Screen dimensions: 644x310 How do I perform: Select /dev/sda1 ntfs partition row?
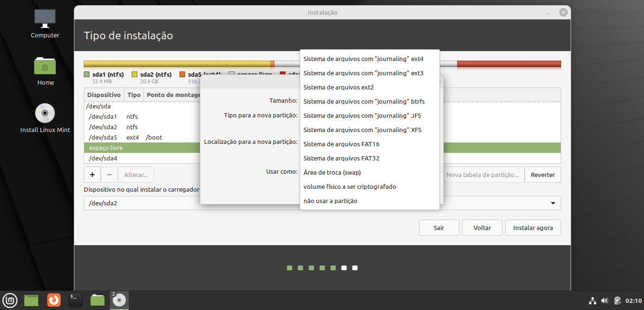coord(142,116)
